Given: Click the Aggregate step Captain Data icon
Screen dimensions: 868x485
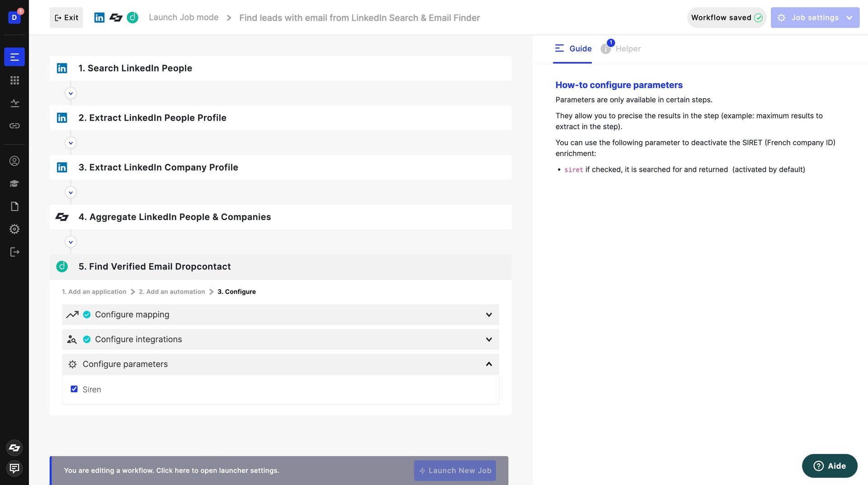Looking at the screenshot, I should tap(62, 217).
